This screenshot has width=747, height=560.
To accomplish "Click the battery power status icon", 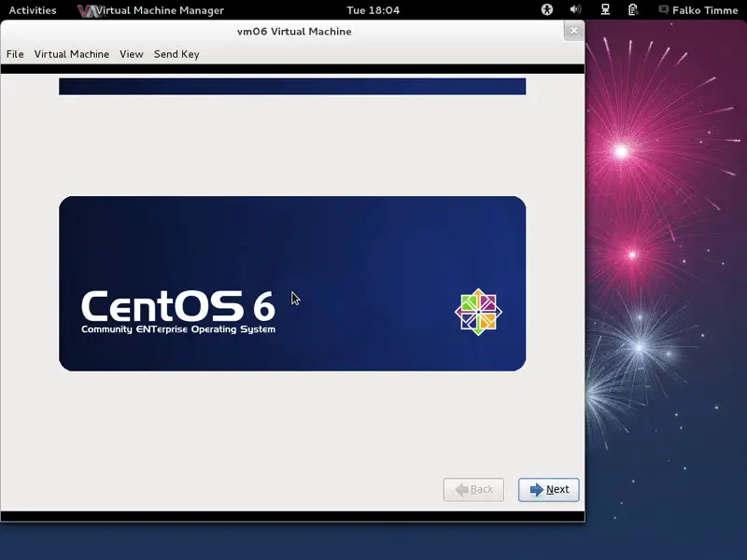I will 634,10.
